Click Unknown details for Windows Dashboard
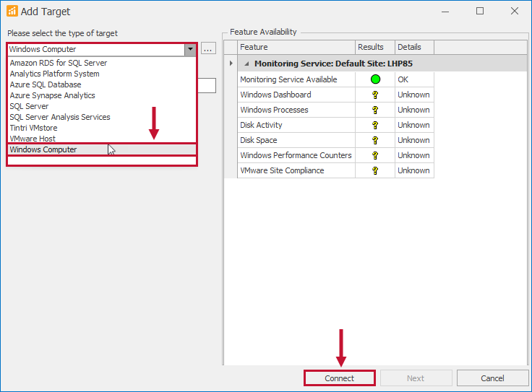The image size is (532, 392). coord(414,95)
